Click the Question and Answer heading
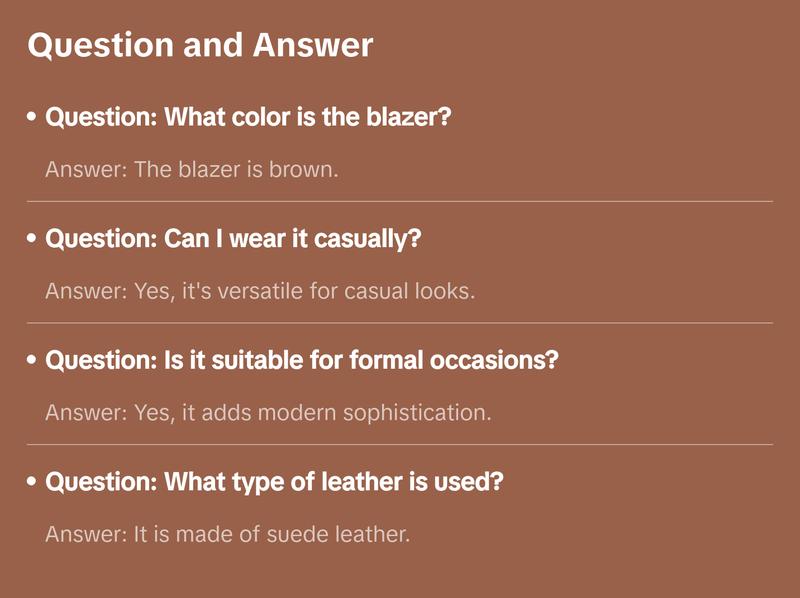The image size is (800, 598). 200,45
